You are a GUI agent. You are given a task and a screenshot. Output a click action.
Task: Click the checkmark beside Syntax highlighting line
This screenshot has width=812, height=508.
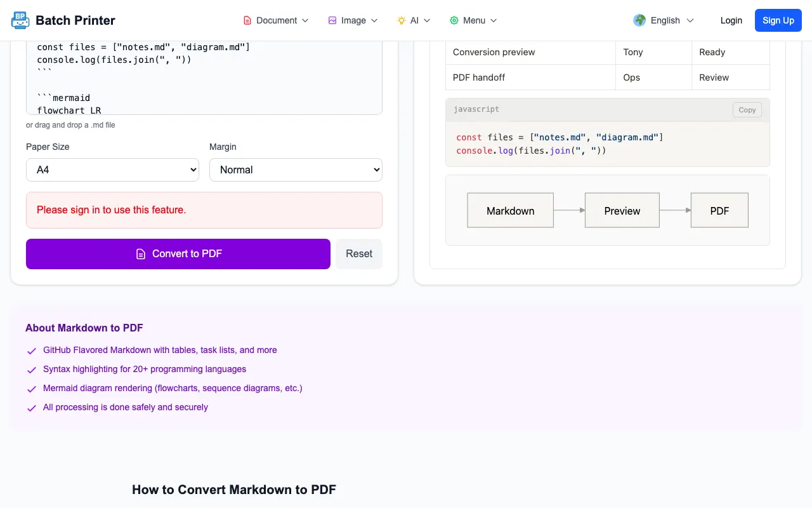coord(32,370)
